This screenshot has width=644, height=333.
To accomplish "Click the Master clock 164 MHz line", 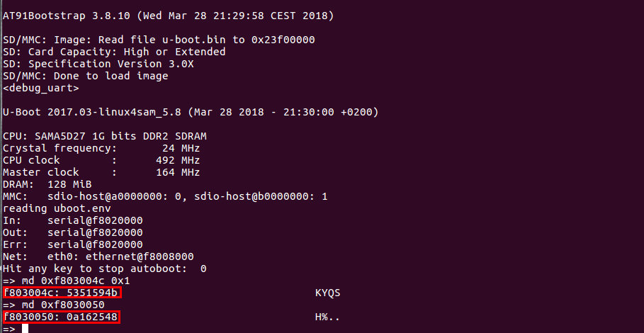I will point(101,171).
